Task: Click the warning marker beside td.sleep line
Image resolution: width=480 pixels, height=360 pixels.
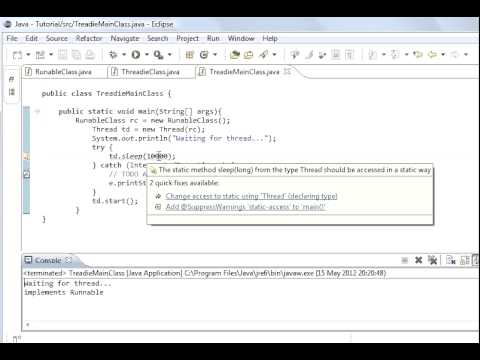Action: coord(27,157)
